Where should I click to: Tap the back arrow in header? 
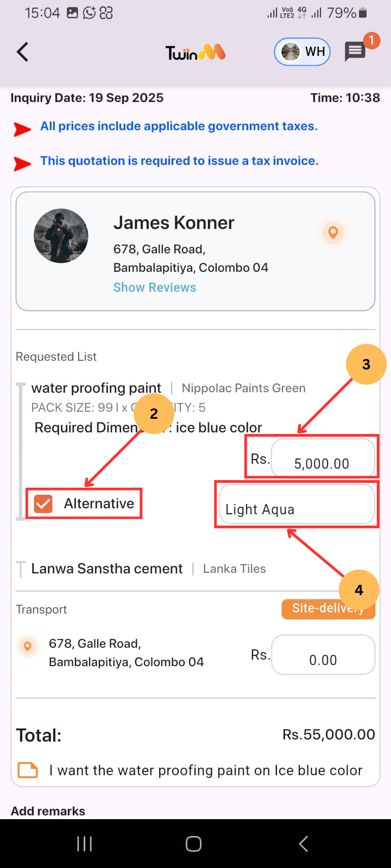pyautogui.click(x=22, y=52)
